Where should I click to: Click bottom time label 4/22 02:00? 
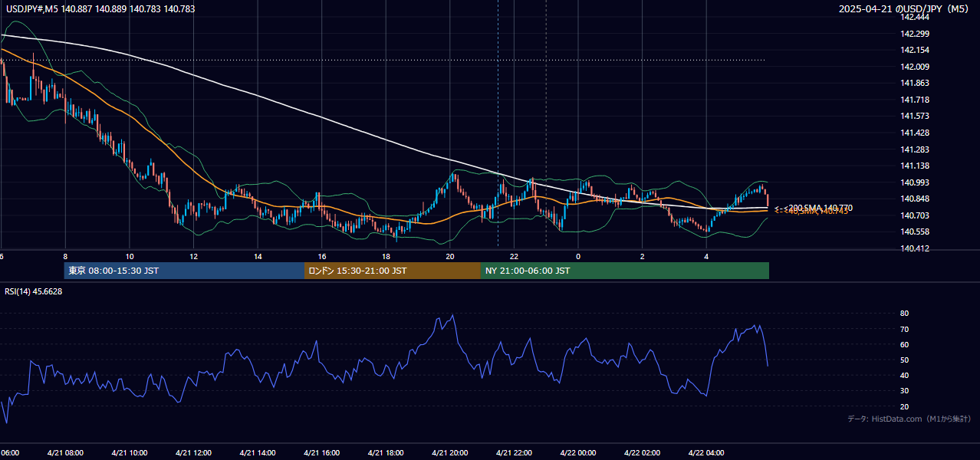pyautogui.click(x=643, y=452)
